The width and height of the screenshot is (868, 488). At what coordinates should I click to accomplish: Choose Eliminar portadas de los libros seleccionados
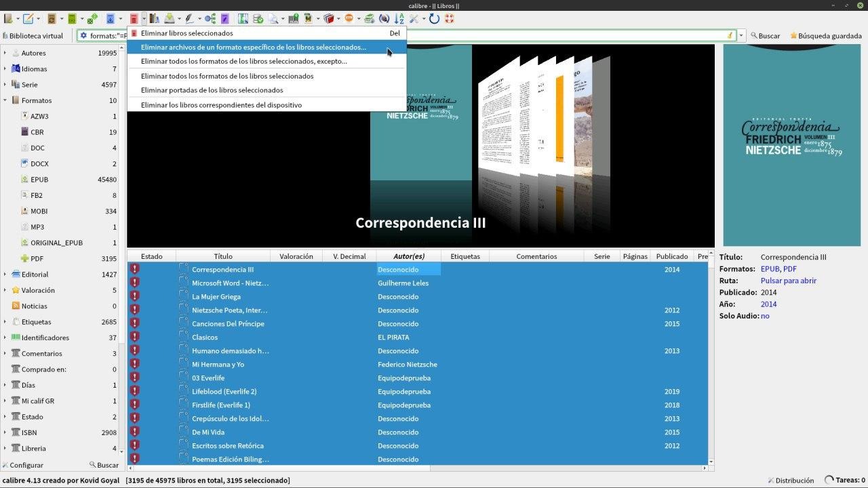click(267, 90)
